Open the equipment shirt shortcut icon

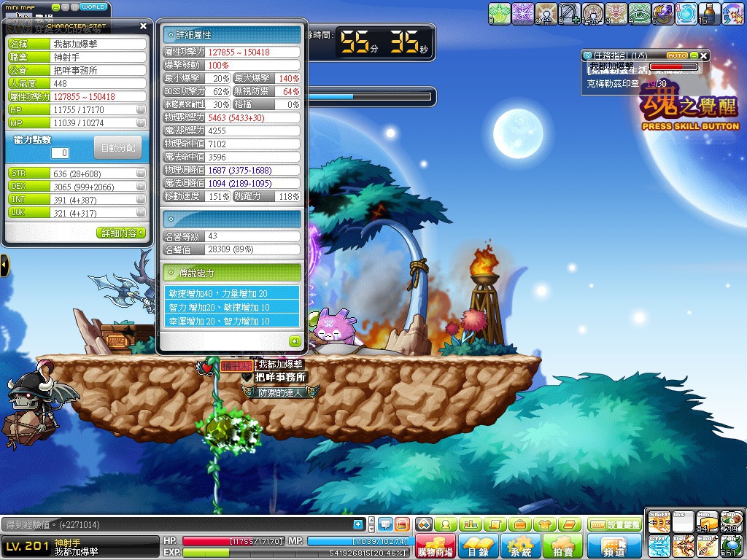pyautogui.click(x=545, y=524)
